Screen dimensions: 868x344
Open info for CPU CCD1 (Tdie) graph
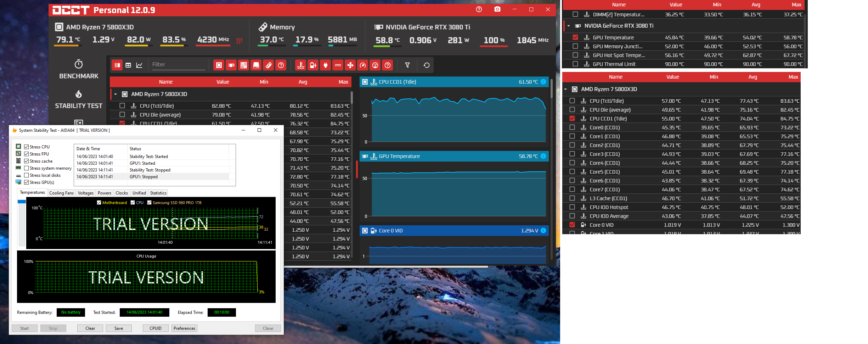[x=543, y=82]
